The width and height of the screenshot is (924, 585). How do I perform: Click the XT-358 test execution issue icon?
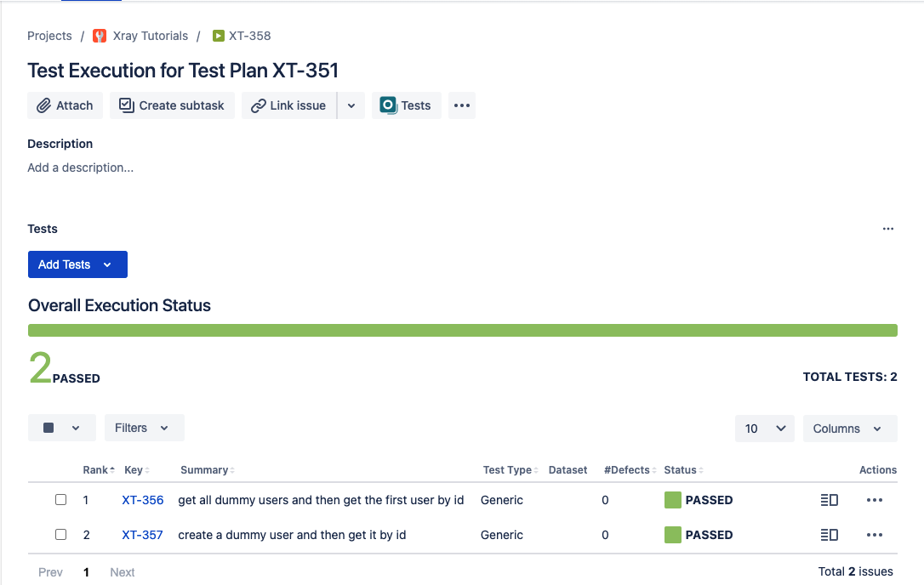218,36
